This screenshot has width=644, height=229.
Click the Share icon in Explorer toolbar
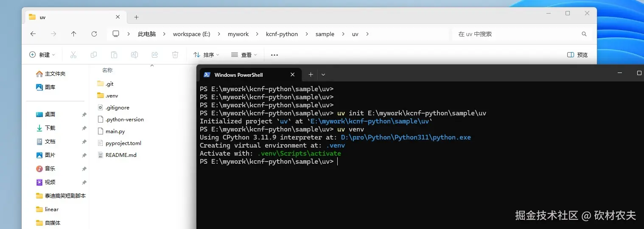[x=155, y=55]
